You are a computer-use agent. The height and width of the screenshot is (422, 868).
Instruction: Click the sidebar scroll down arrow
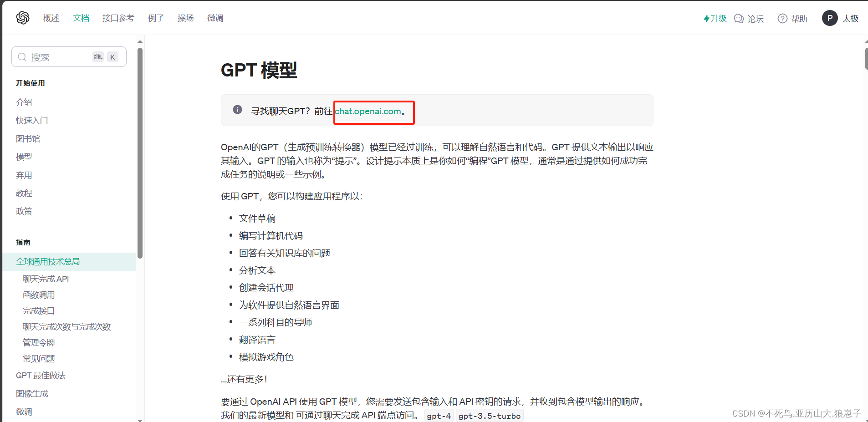140,420
